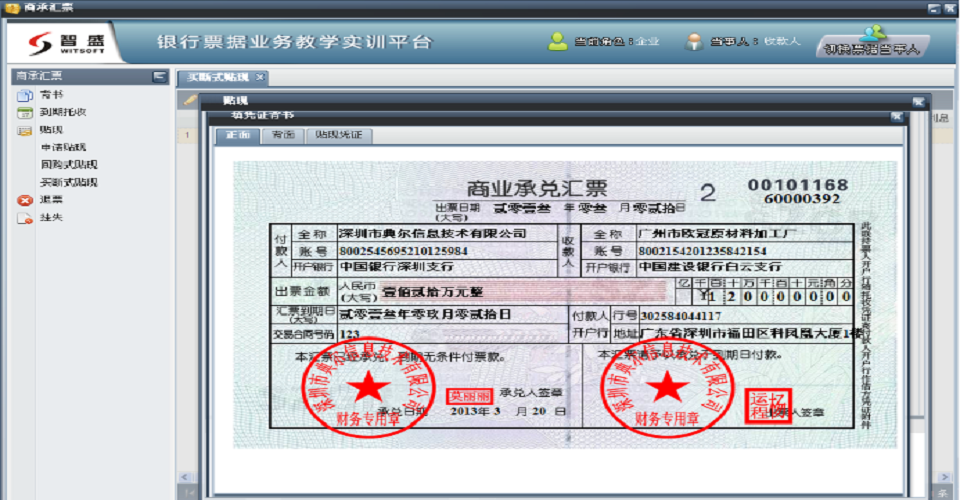The image size is (960, 500).
Task: Close the 填凭证背书 dialog
Action: tap(896, 116)
